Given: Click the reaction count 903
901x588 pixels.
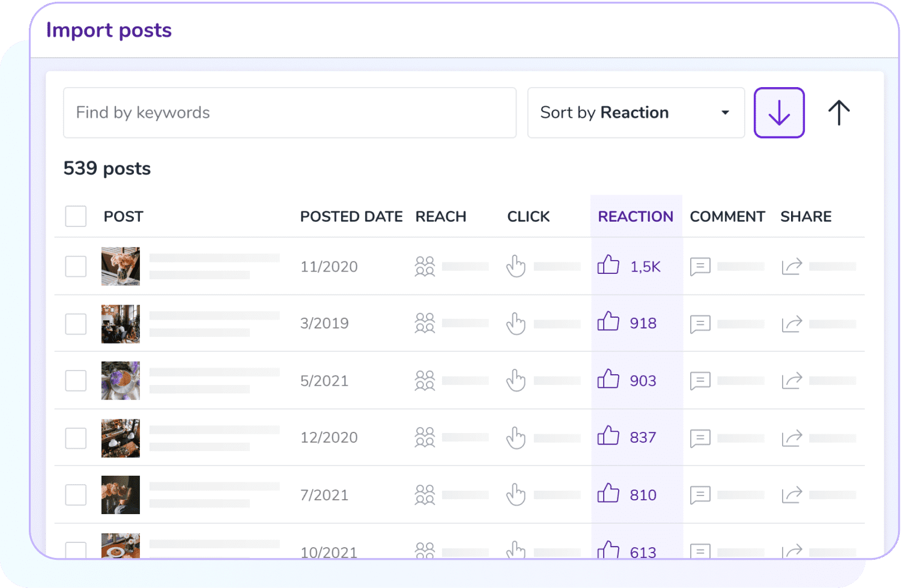Looking at the screenshot, I should [x=643, y=381].
